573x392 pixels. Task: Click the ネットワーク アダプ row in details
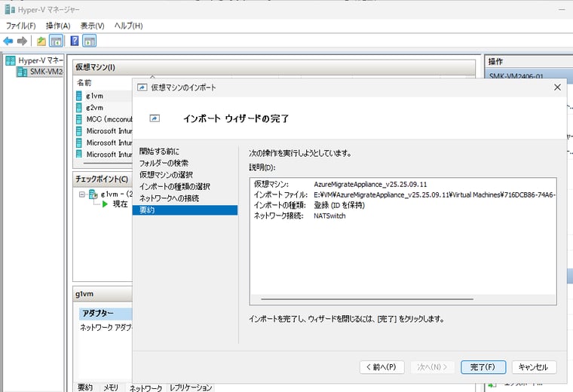[x=106, y=327]
